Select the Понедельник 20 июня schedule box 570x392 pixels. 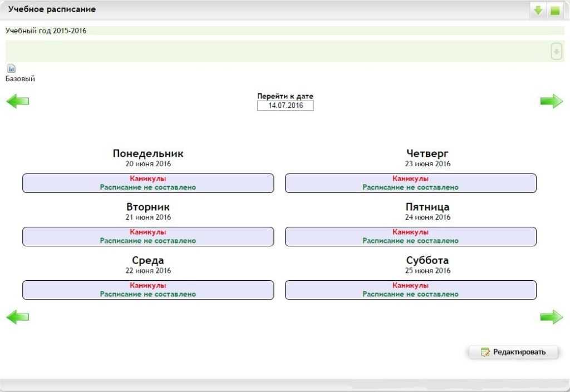pos(148,183)
